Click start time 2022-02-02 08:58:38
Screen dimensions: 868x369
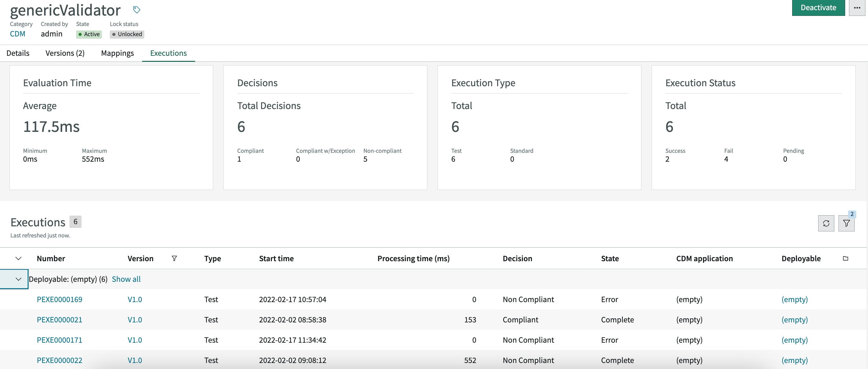(293, 320)
